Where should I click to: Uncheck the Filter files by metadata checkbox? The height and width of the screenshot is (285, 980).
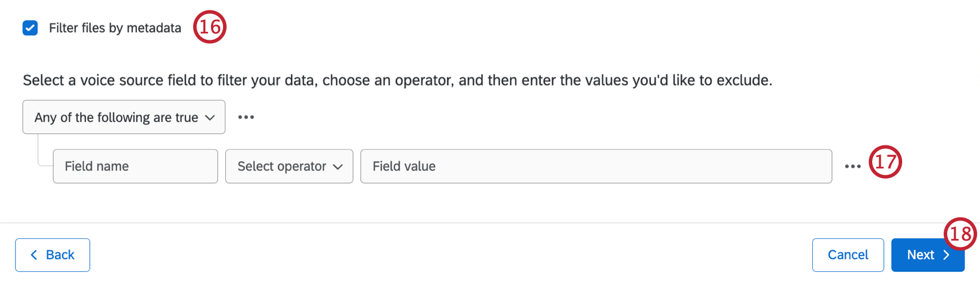pyautogui.click(x=30, y=28)
